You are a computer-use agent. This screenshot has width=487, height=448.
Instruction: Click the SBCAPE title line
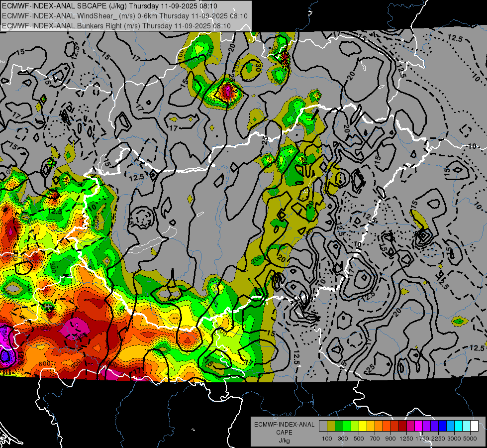(109, 6)
